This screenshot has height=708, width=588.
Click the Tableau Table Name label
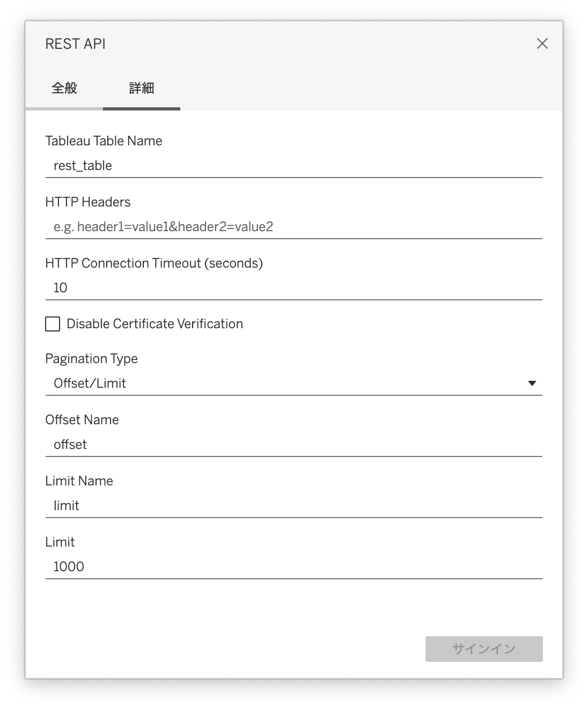click(104, 141)
